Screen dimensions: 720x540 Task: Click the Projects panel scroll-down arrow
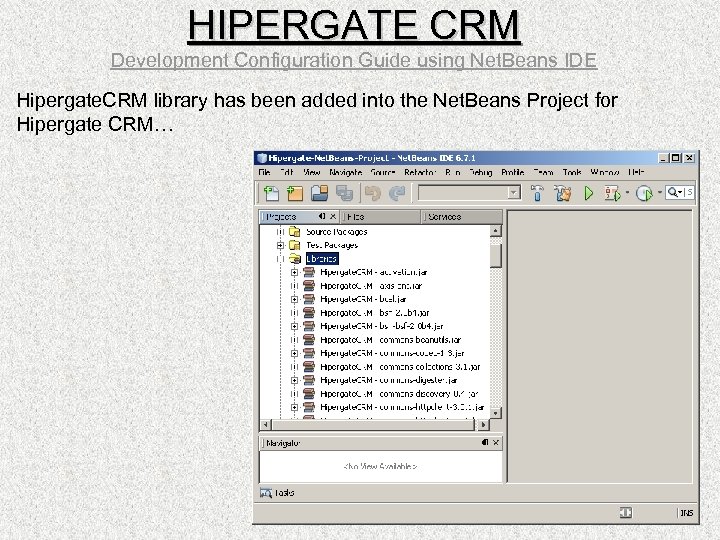click(495, 412)
